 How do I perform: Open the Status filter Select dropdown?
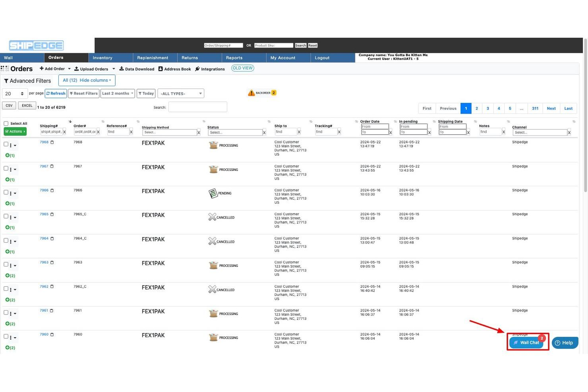tap(235, 132)
